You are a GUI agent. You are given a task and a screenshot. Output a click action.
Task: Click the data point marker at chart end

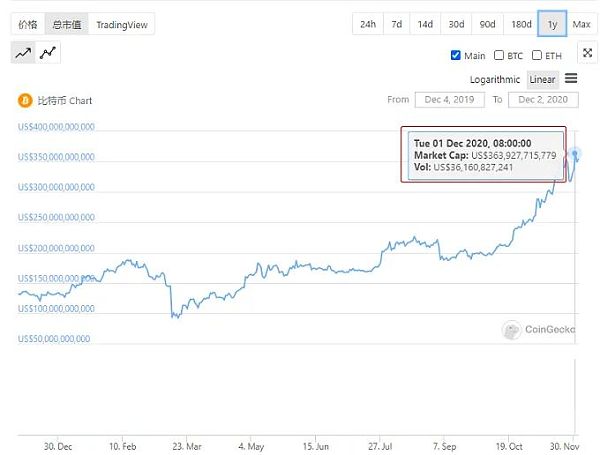pyautogui.click(x=577, y=154)
